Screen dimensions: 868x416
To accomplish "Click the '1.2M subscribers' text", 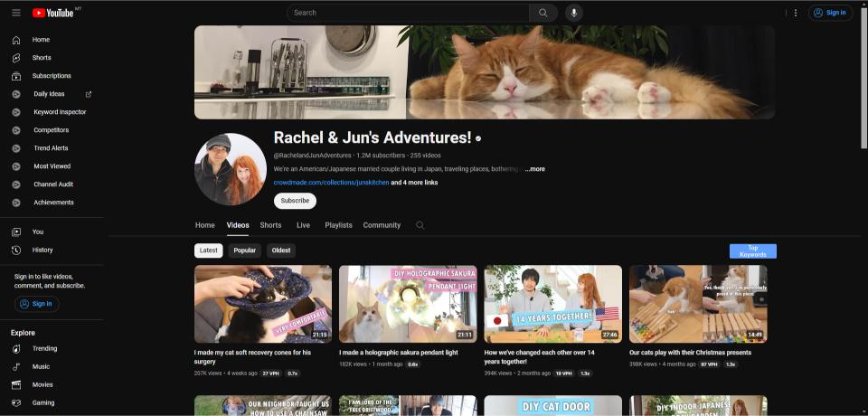I will 381,156.
